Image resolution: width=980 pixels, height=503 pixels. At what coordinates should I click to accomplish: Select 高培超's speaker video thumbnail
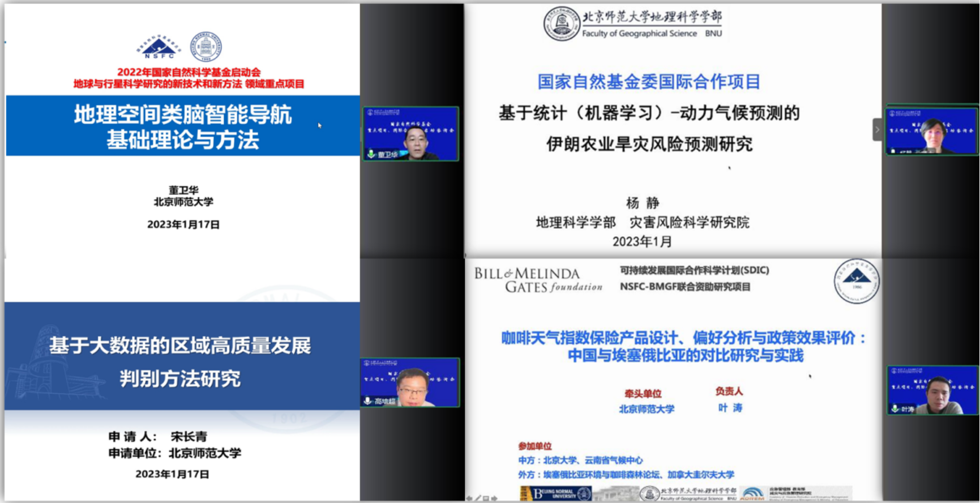tap(410, 382)
